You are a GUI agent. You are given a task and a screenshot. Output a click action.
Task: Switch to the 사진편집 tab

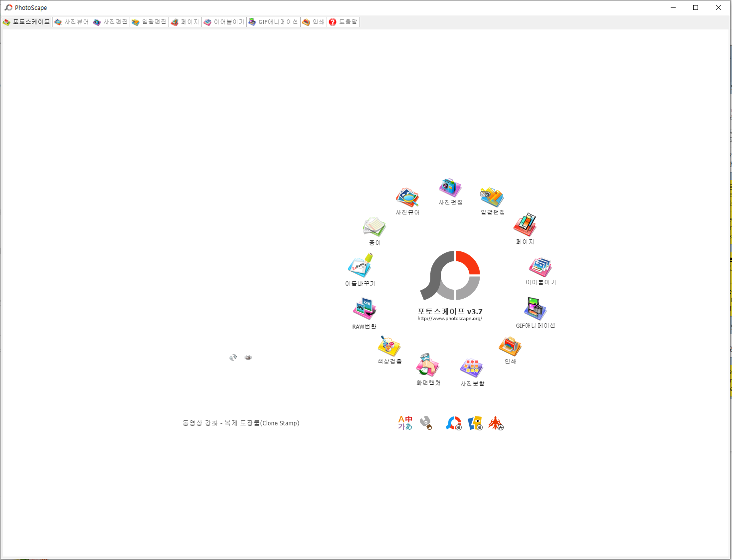click(x=110, y=22)
